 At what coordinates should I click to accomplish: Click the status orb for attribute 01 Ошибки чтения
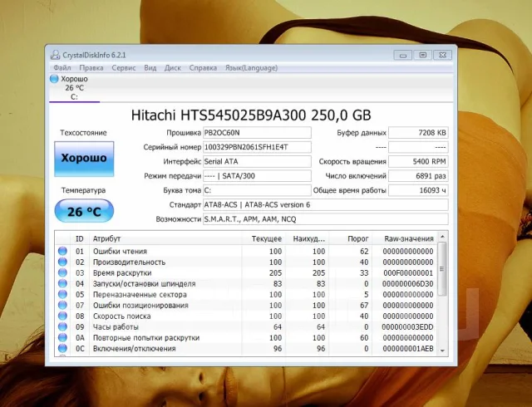pyautogui.click(x=62, y=251)
